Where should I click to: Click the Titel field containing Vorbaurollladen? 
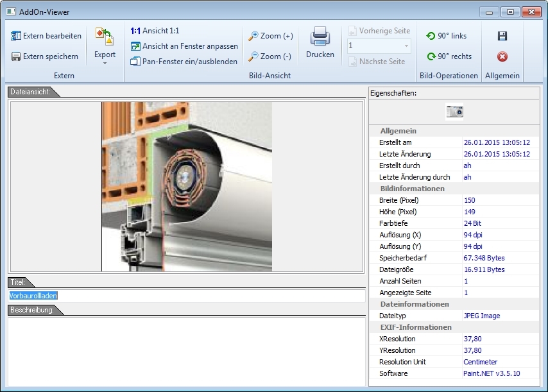click(x=187, y=296)
